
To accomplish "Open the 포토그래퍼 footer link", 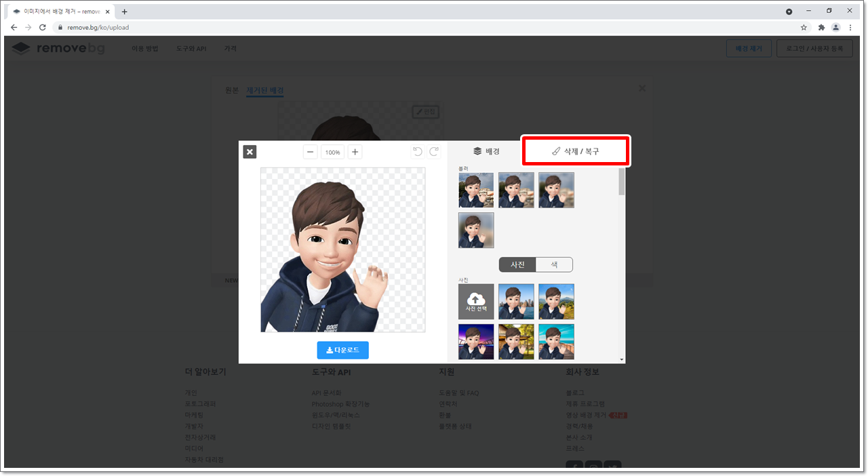I will point(201,403).
